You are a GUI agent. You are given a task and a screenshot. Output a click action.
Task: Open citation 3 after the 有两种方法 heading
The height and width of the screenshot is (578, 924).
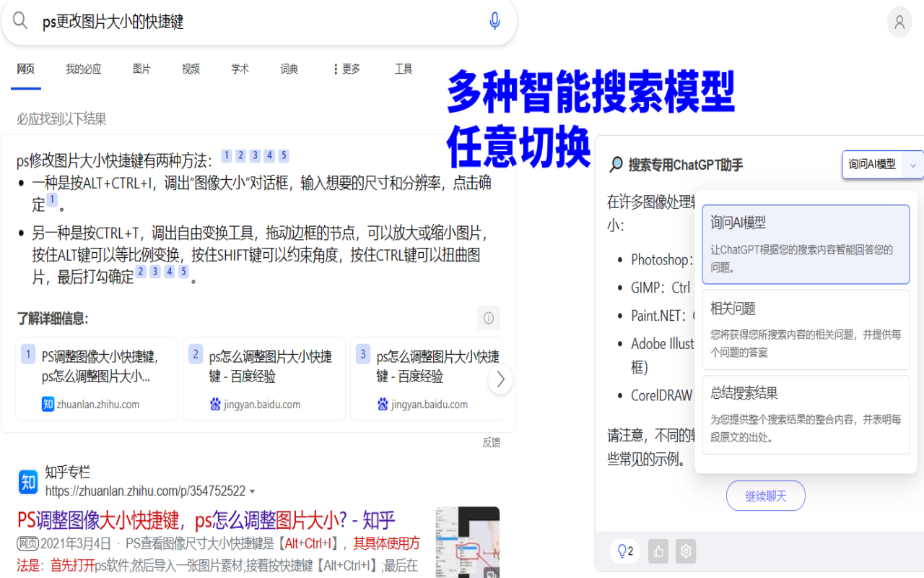(256, 155)
